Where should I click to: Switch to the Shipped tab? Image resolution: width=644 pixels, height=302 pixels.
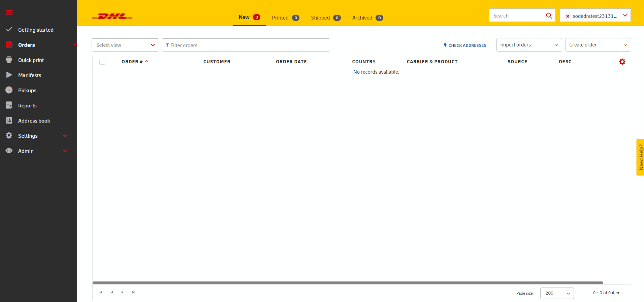(x=326, y=18)
